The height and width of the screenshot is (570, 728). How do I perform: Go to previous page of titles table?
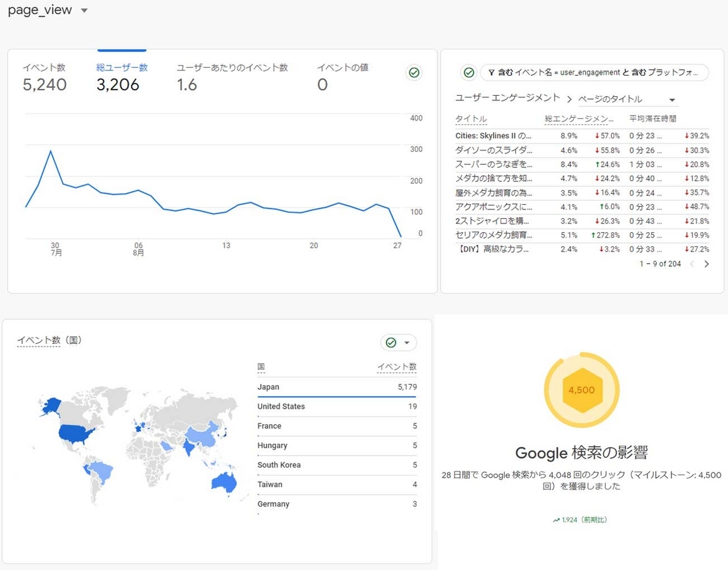click(x=692, y=264)
